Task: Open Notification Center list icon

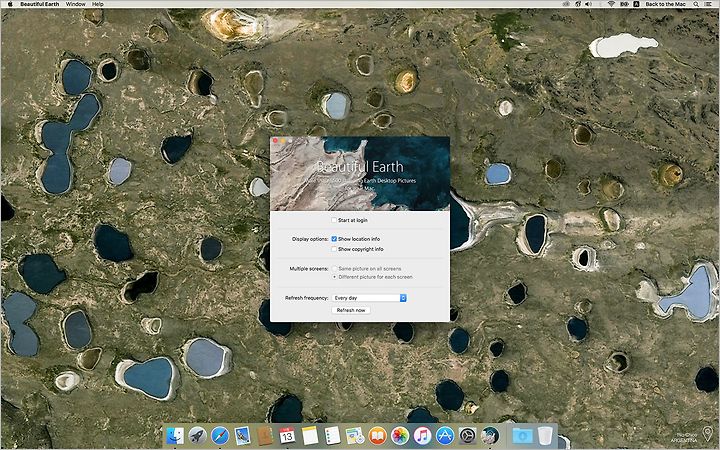Action: 708,4
